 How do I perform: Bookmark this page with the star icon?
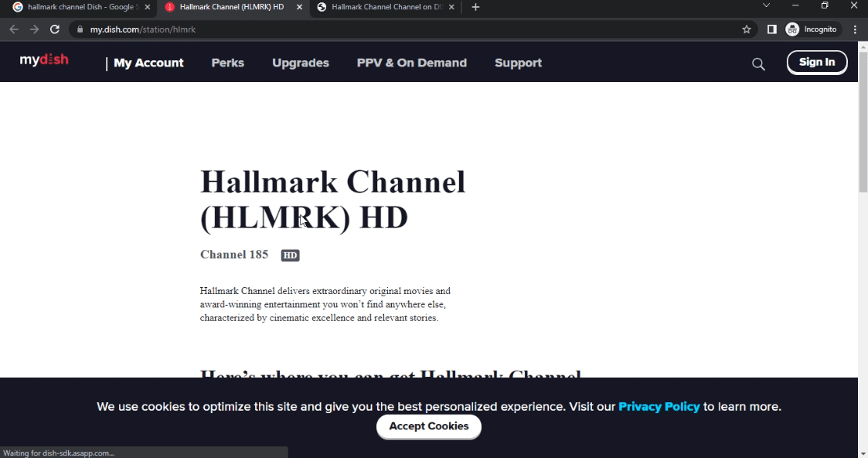746,29
